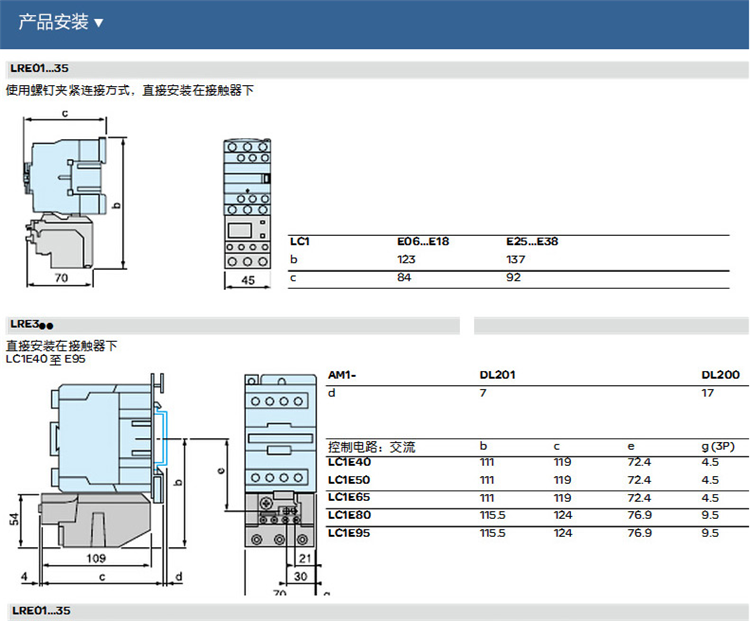
Task: Select the first LRE01...35 section heading
Action: (x=39, y=68)
